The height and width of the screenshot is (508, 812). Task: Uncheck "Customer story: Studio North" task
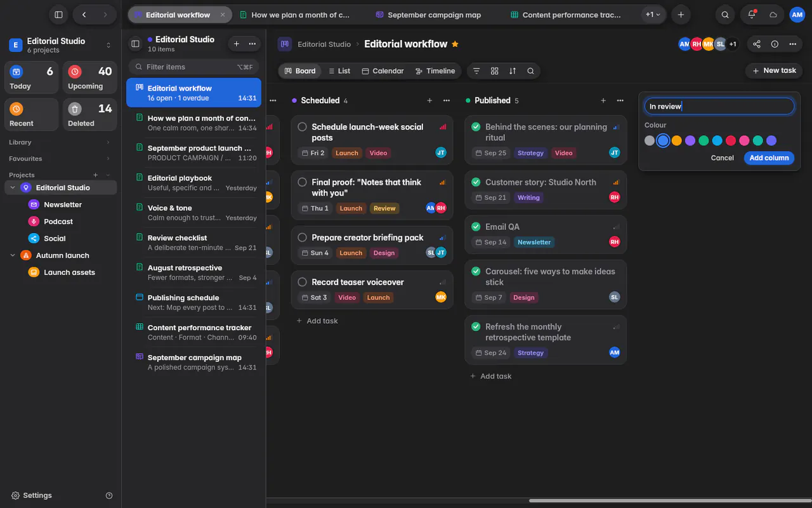click(476, 182)
